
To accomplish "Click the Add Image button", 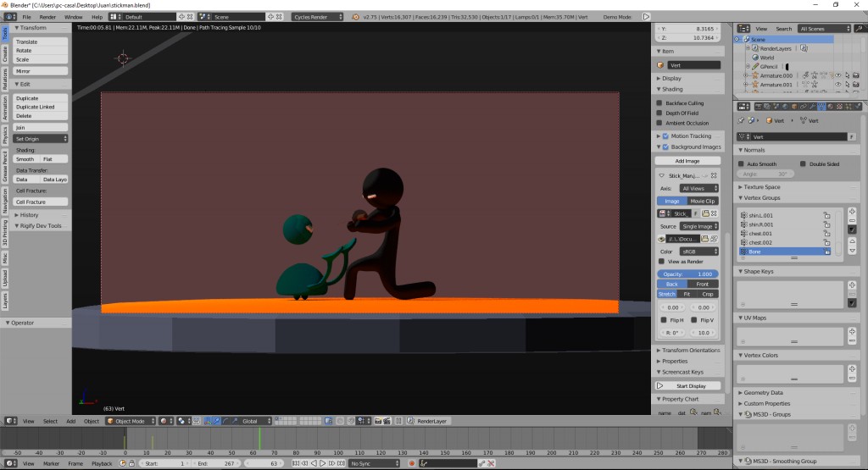I will point(687,161).
